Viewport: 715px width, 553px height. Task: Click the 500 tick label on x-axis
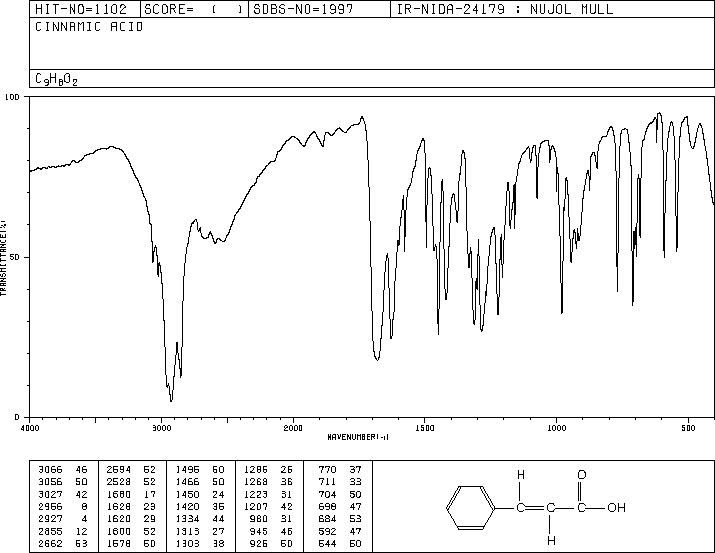pos(688,428)
